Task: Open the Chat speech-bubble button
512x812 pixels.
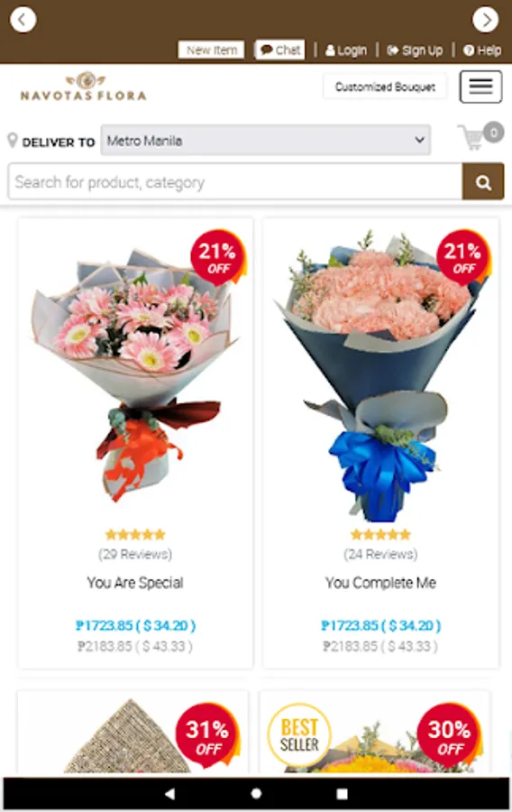Action: [x=279, y=50]
